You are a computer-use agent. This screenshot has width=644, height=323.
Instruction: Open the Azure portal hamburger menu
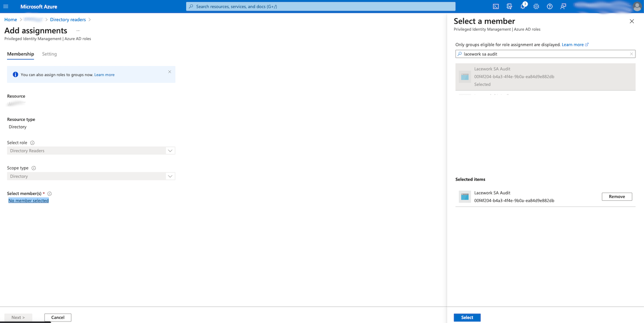[x=6, y=6]
